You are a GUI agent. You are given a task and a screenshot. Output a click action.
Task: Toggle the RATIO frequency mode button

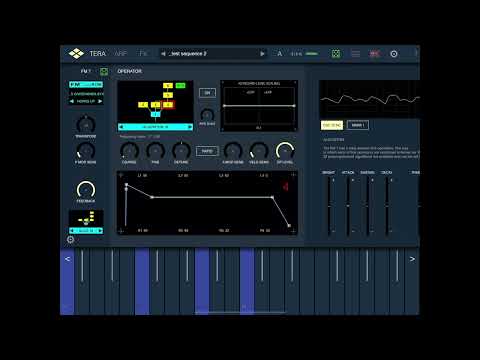coord(207,151)
